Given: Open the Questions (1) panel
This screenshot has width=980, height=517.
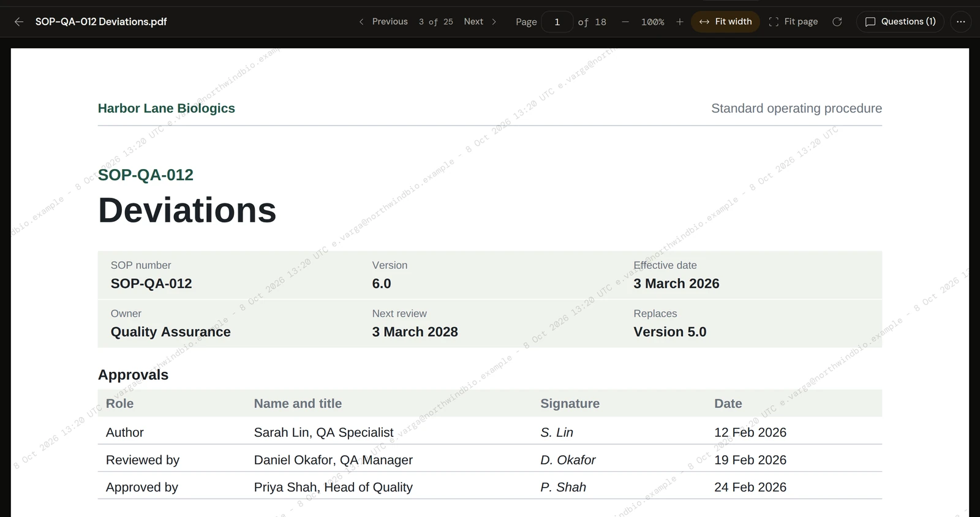Looking at the screenshot, I should click(900, 22).
